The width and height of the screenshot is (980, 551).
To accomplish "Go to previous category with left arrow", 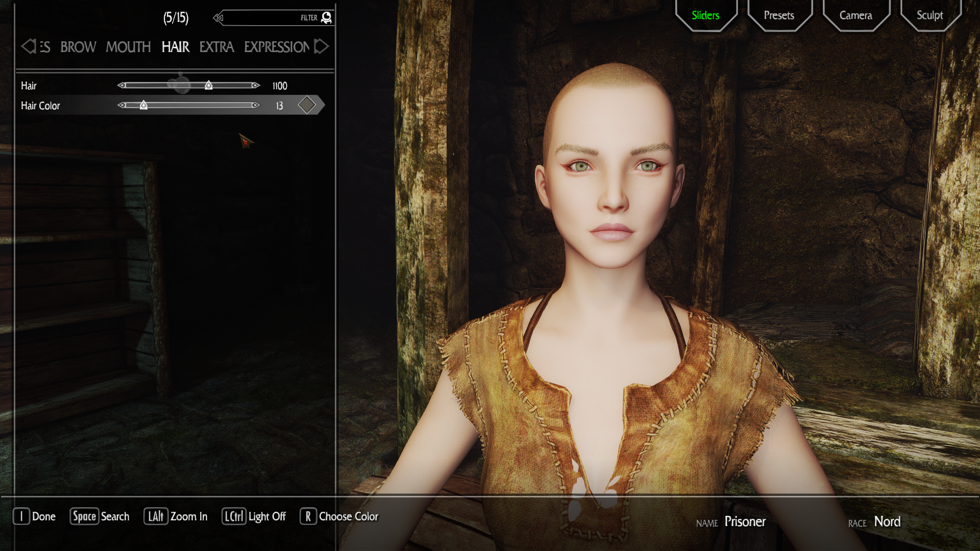I will (29, 46).
